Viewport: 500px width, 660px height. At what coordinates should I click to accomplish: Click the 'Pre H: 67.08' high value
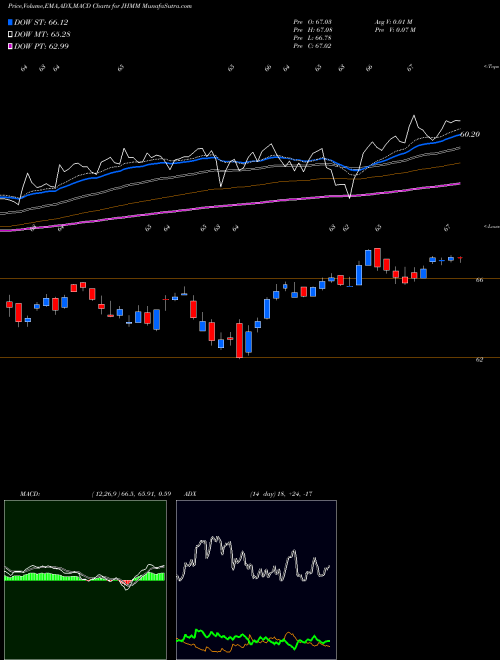[x=313, y=30]
